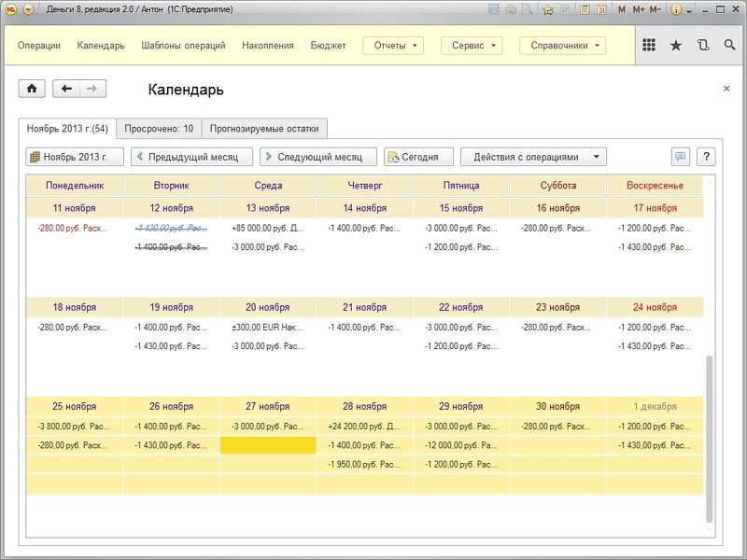Screen dimensions: 747x560
Task: Click the Сегодня button
Action: [x=418, y=157]
